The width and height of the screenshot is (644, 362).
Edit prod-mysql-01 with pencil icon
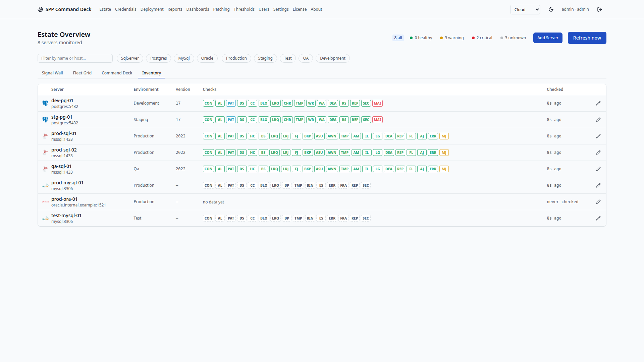pos(598,185)
